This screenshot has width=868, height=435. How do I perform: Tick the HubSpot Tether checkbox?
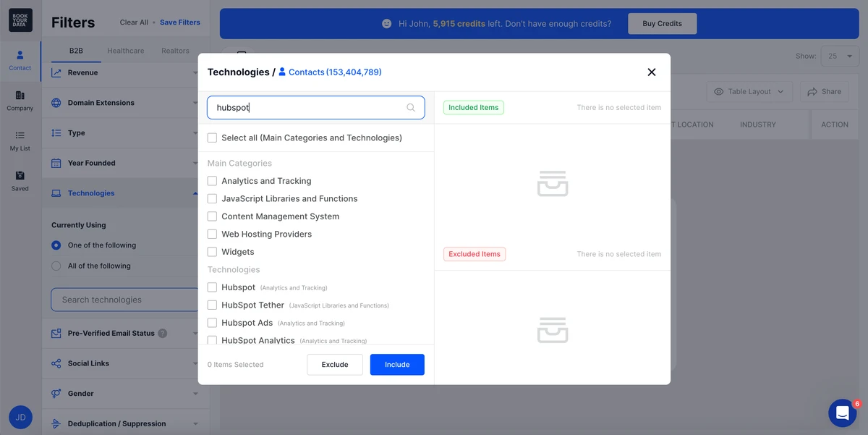tap(212, 305)
